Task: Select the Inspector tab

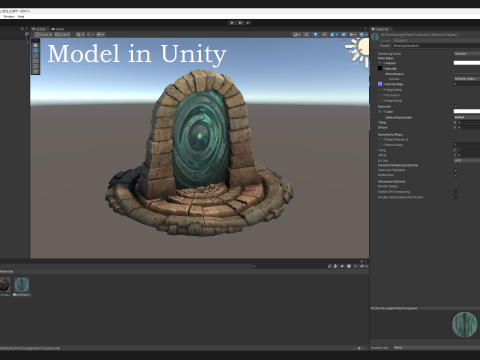Action: point(381,29)
